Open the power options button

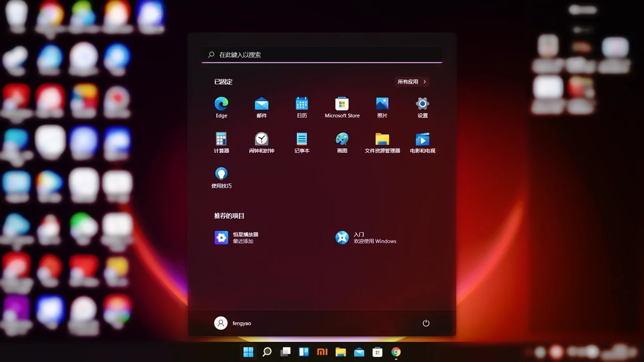point(426,323)
